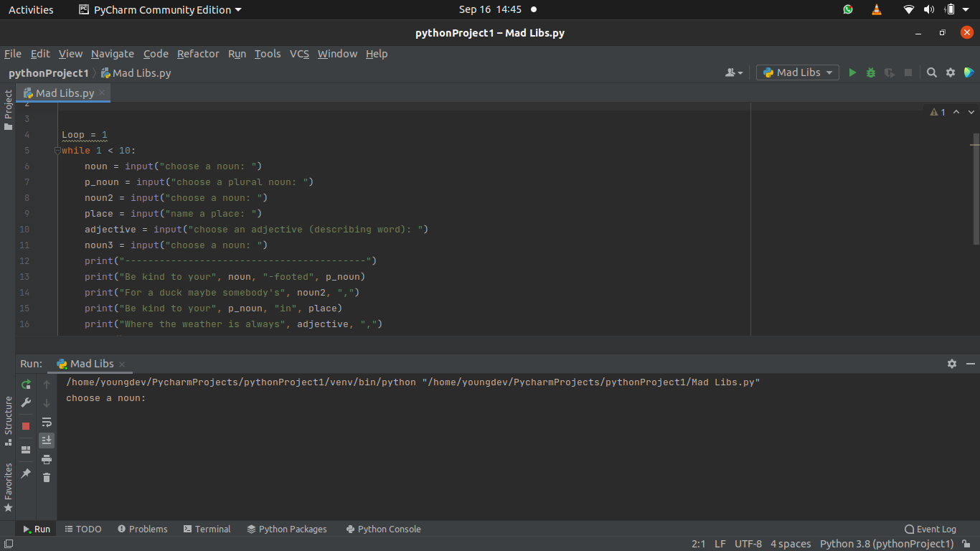The image size is (980, 551).
Task: Open Search Everywhere with the magnifier
Action: pos(931,72)
